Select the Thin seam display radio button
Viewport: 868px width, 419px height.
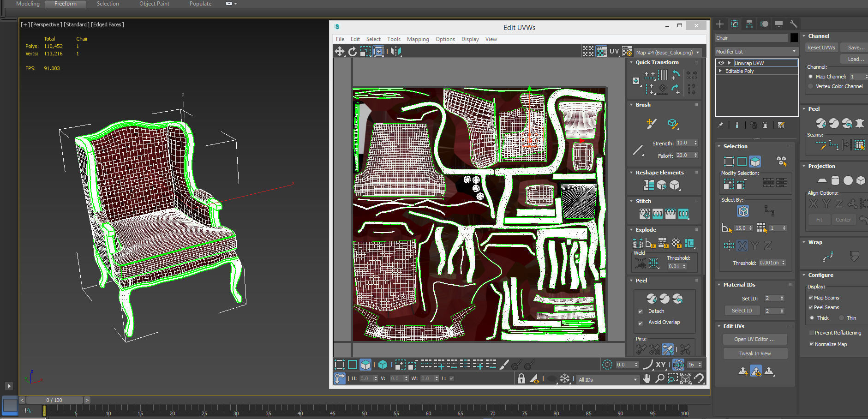tap(842, 318)
